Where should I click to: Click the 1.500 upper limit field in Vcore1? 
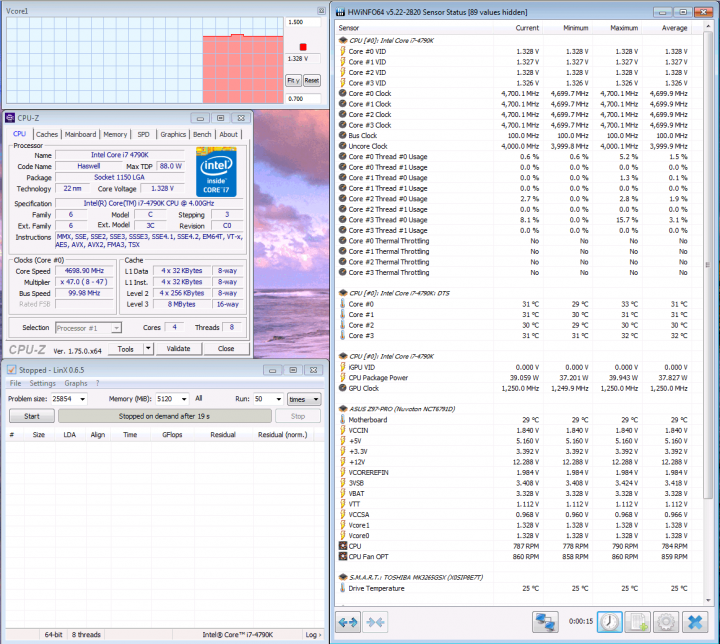tap(303, 22)
